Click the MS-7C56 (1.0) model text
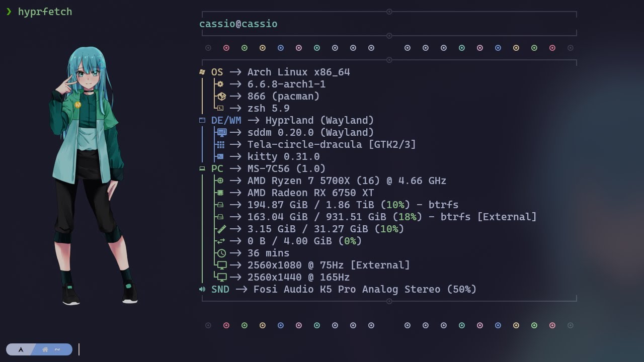644x362 pixels. [287, 168]
